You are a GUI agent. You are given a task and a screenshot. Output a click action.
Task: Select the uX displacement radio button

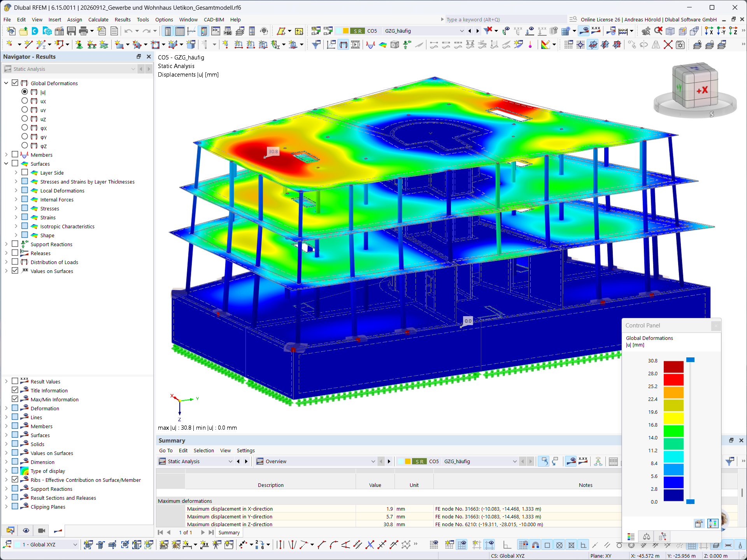25,101
